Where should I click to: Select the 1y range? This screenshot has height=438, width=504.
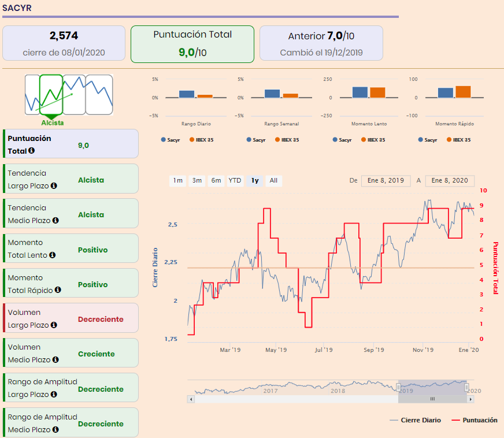(x=255, y=181)
